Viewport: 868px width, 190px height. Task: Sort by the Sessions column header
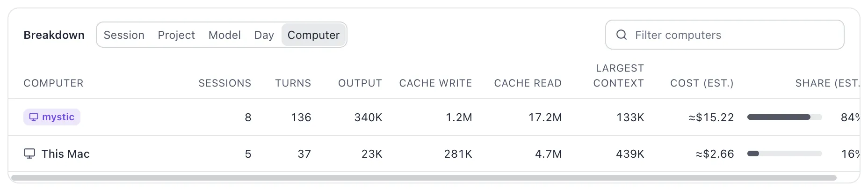(x=225, y=83)
